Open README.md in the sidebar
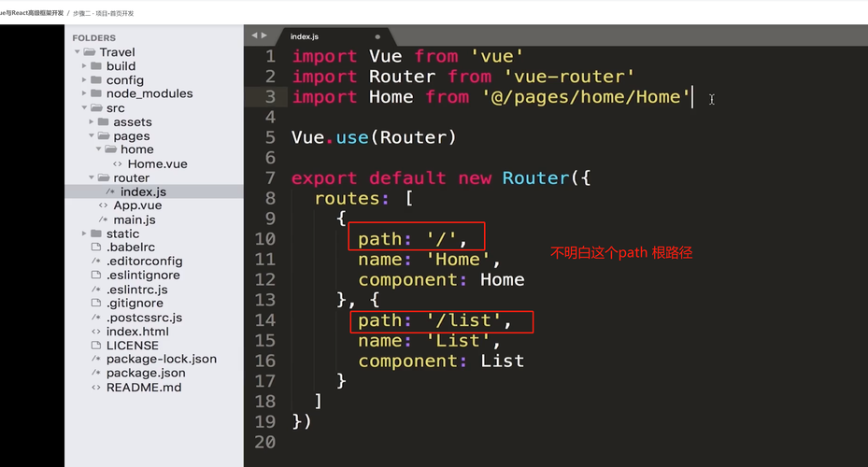Viewport: 868px width, 467px height. pyautogui.click(x=144, y=388)
